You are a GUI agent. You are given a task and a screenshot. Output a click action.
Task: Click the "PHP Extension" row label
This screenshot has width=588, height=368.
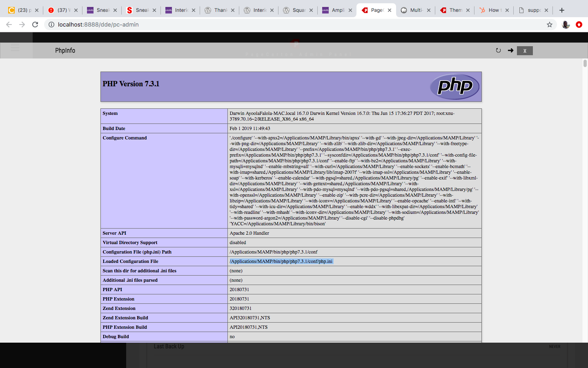[118, 299]
